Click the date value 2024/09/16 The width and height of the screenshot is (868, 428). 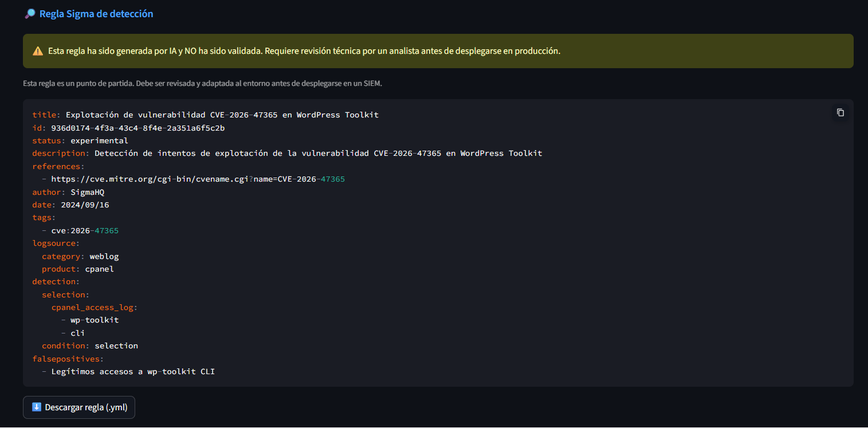pyautogui.click(x=85, y=205)
